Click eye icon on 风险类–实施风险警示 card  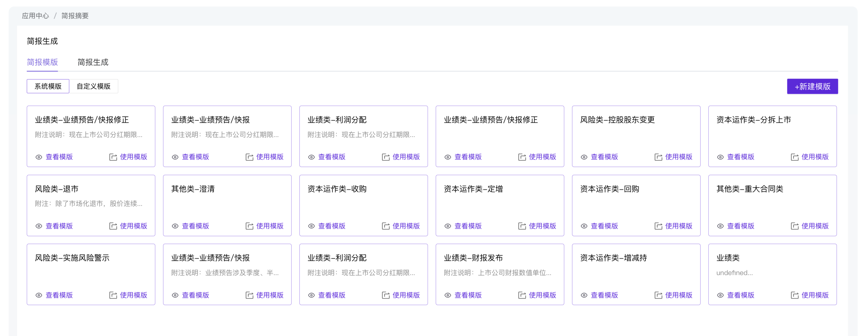click(x=39, y=295)
